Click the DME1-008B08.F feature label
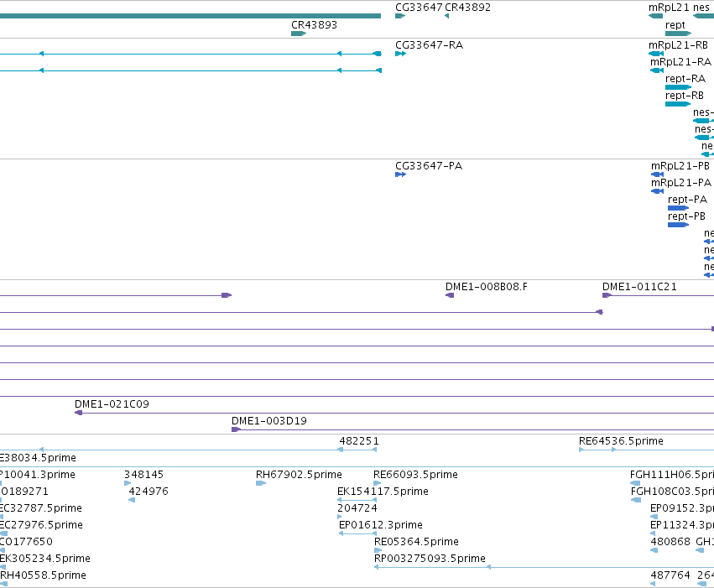The width and height of the screenshot is (714, 588). tap(487, 287)
